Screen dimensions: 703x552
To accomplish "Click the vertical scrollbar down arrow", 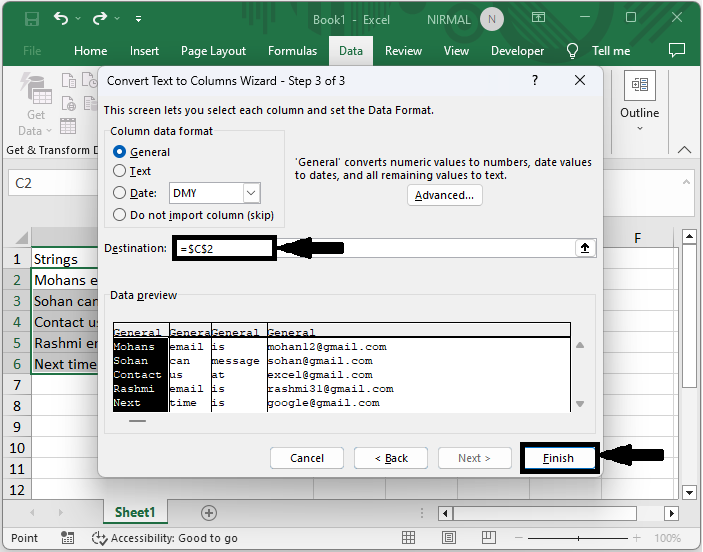I will tap(689, 492).
